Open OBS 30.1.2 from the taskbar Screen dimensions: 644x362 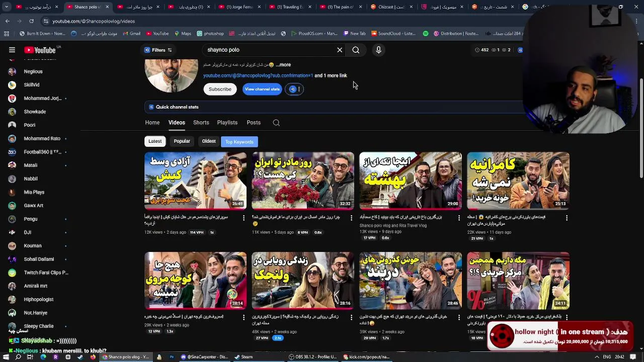313,357
